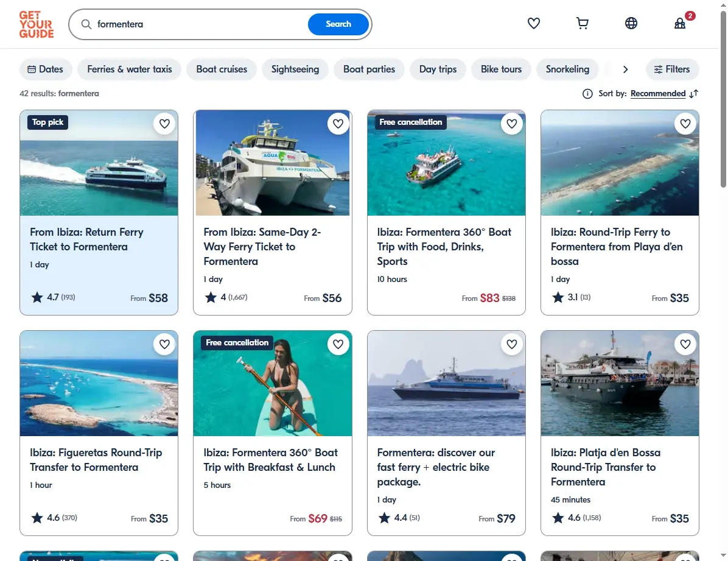Click the 4.7 (193) star rating
Viewport: 728px width, 561px height.
53,297
